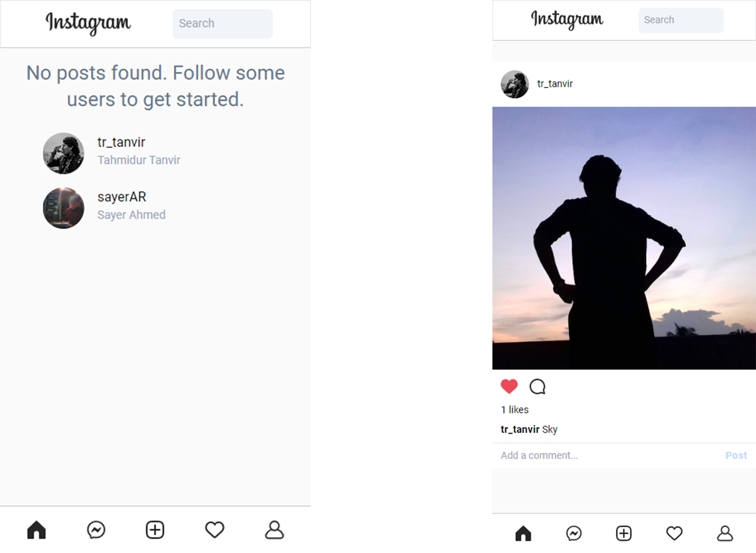The width and height of the screenshot is (756, 553).
Task: Click the comment bubble icon under the post
Action: (x=537, y=387)
